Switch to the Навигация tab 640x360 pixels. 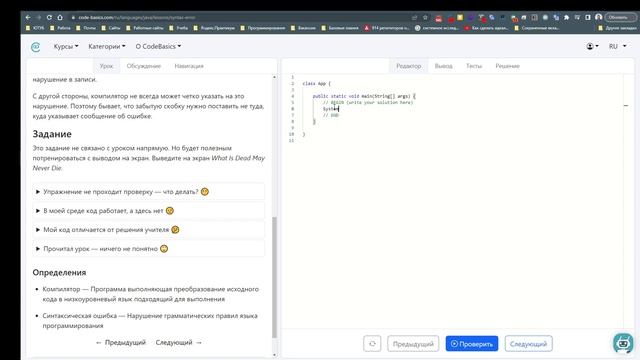pos(189,66)
